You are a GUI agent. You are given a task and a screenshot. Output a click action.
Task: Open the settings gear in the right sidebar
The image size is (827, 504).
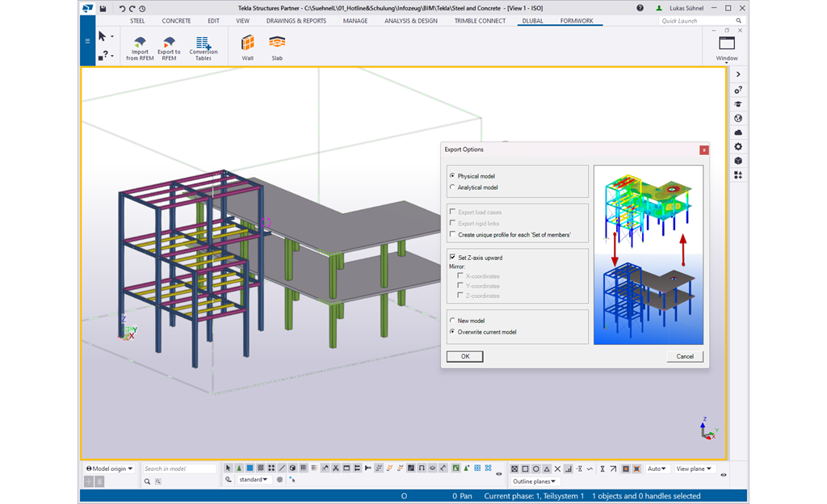(737, 146)
